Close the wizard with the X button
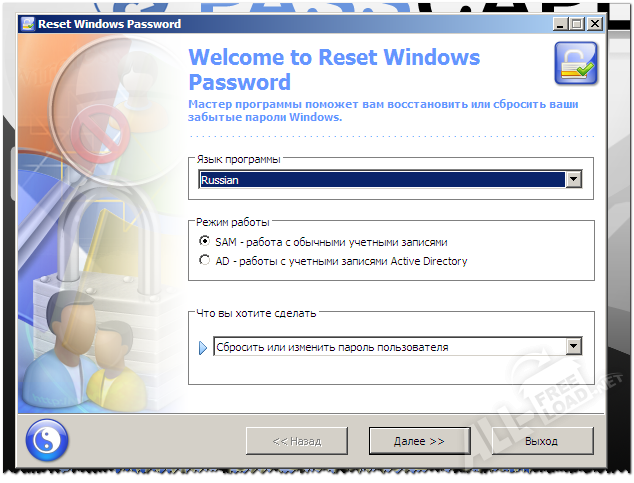Viewport: 634px width, 483px height. point(595,23)
